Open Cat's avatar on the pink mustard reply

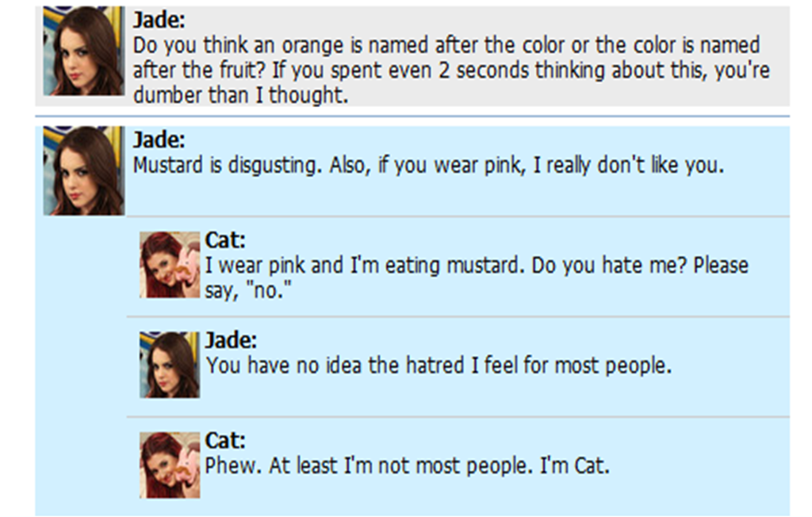[x=170, y=265]
